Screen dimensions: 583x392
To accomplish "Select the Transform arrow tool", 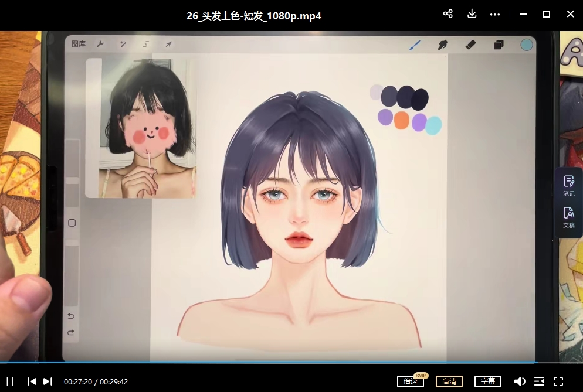I will (x=168, y=44).
